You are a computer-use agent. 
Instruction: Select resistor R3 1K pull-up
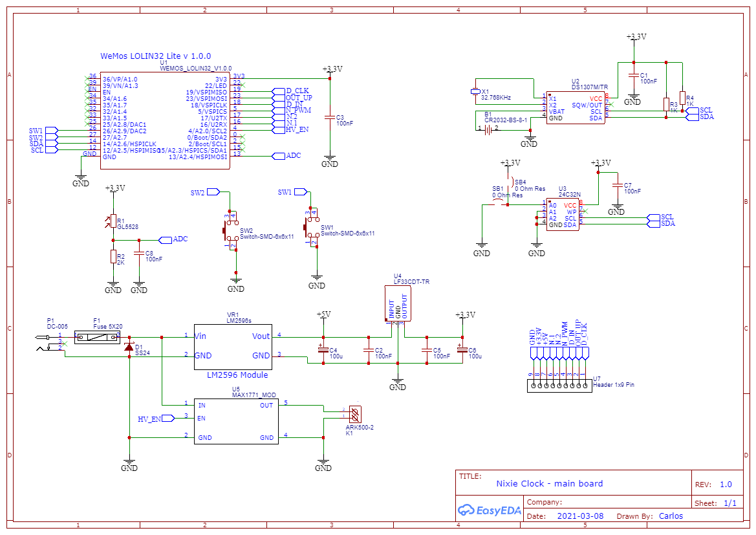666,105
